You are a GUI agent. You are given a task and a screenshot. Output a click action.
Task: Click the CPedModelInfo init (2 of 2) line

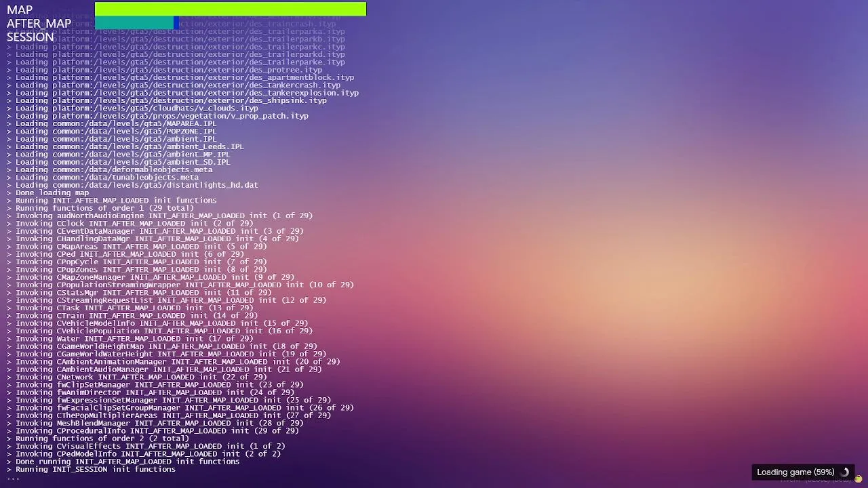tap(144, 454)
